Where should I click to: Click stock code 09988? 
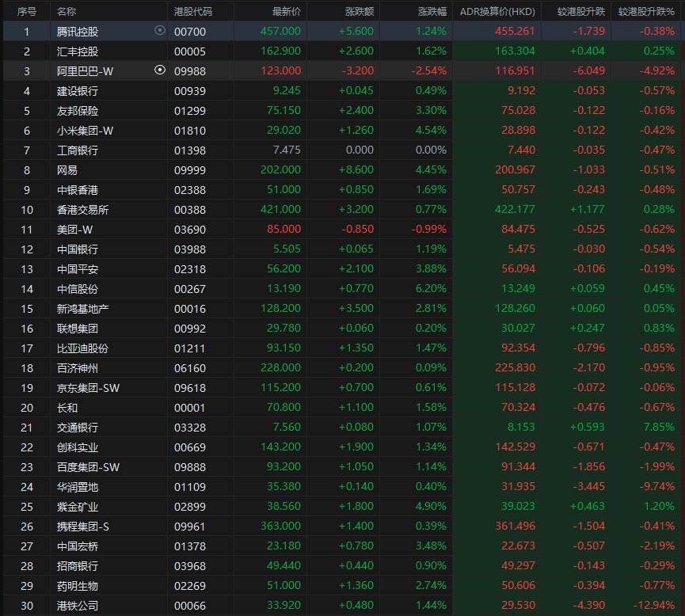click(189, 71)
